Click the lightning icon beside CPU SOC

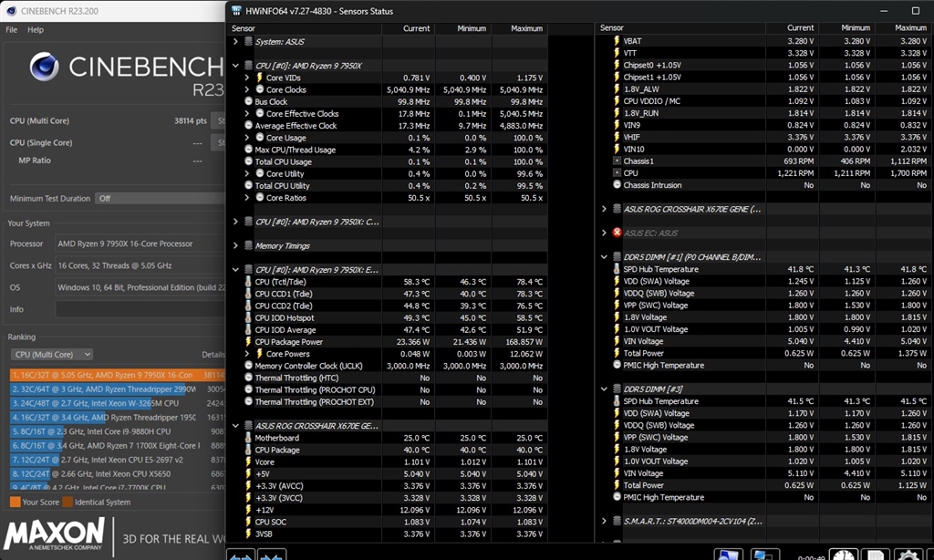pos(248,522)
